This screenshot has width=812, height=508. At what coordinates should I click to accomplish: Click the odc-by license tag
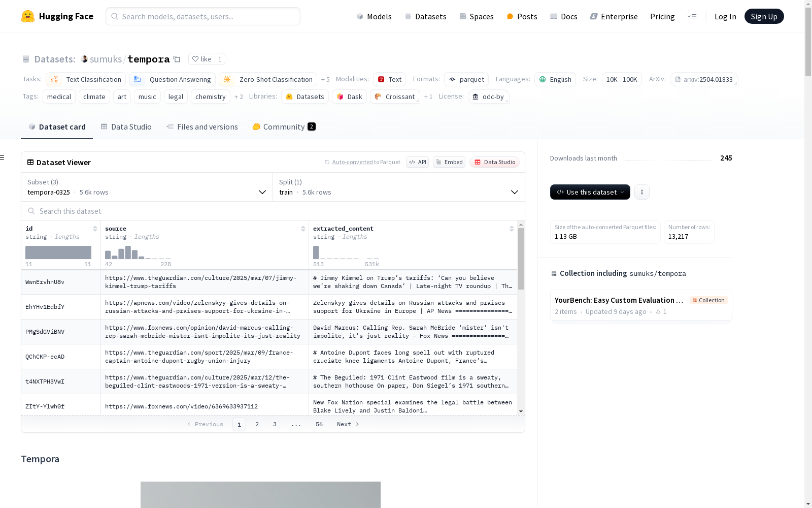point(488,97)
